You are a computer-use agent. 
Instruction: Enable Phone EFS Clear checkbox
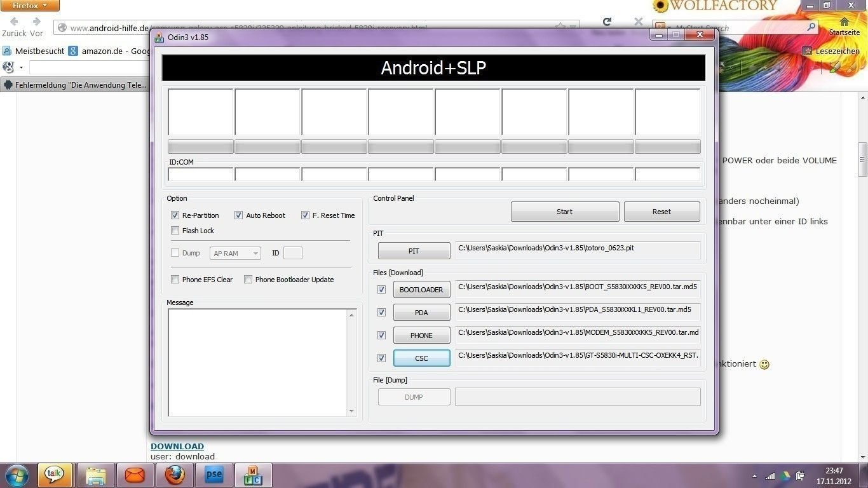[x=175, y=280]
